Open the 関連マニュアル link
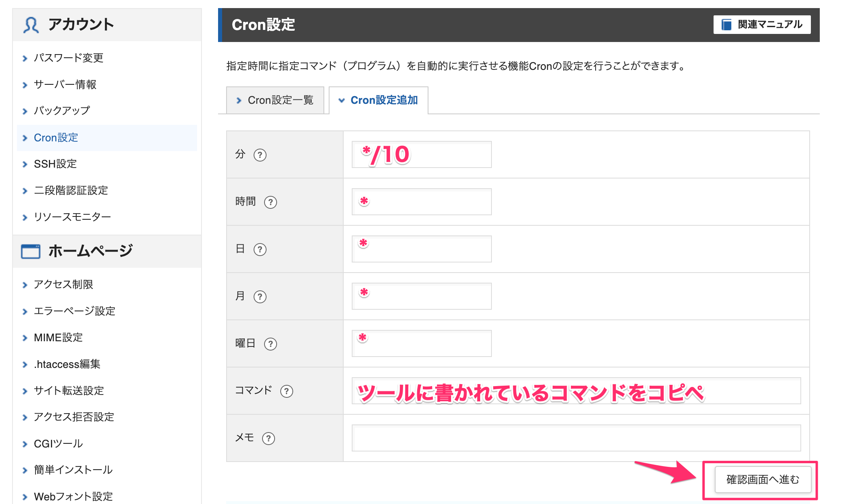This screenshot has height=504, width=844. tap(762, 25)
